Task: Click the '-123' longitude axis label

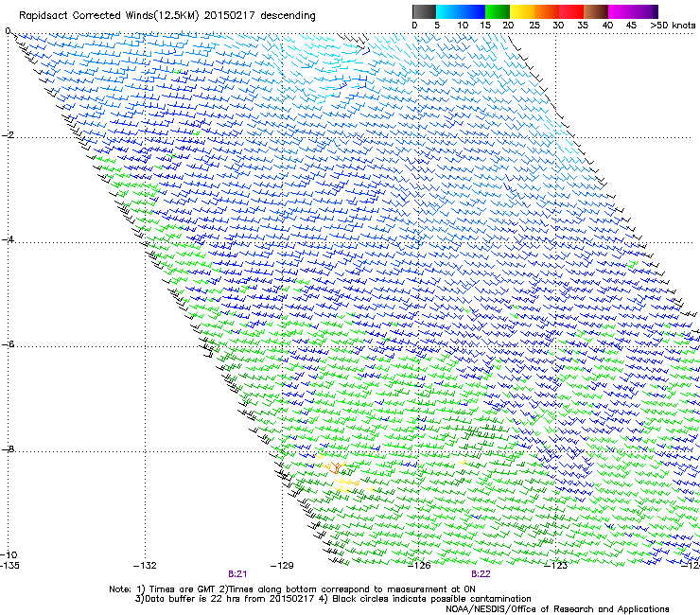Action: point(556,566)
